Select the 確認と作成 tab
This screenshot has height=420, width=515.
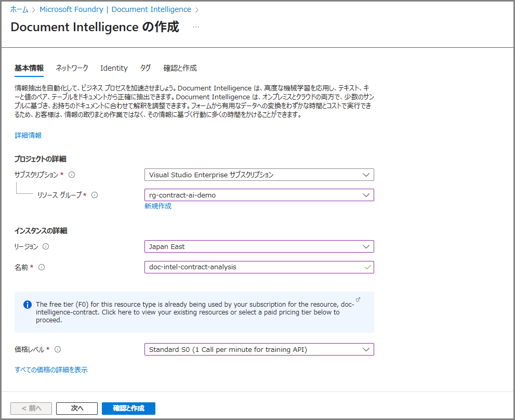(180, 68)
